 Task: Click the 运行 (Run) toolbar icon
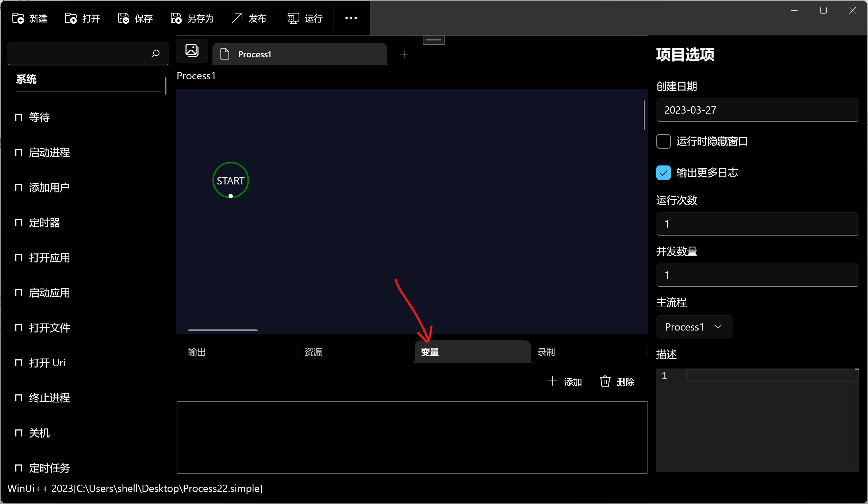point(293,18)
